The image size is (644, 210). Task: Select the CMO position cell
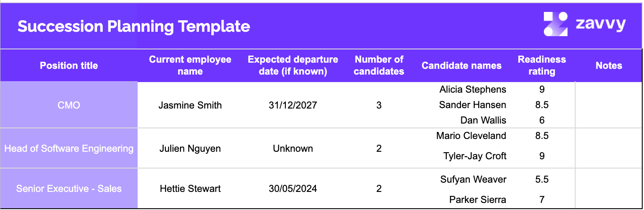(x=69, y=105)
